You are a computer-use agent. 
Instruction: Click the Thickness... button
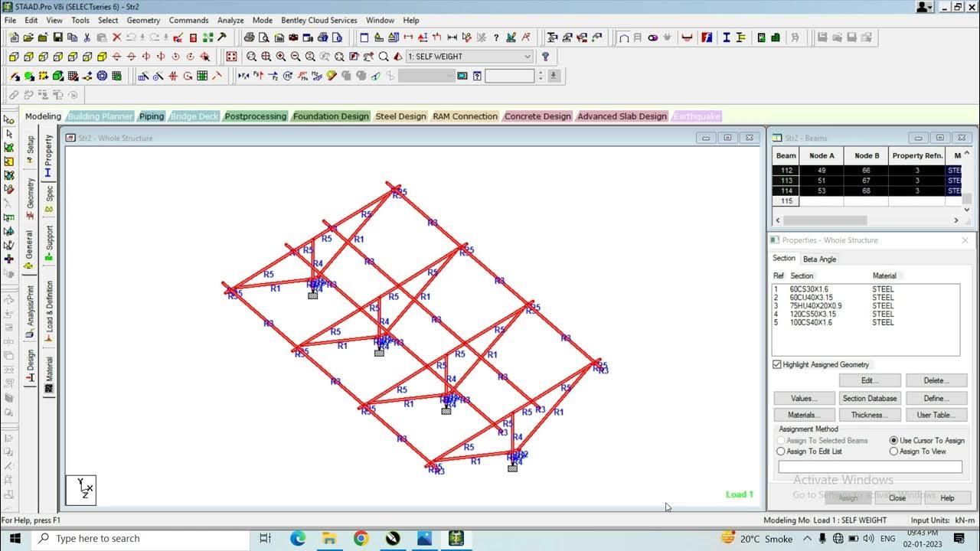(870, 415)
